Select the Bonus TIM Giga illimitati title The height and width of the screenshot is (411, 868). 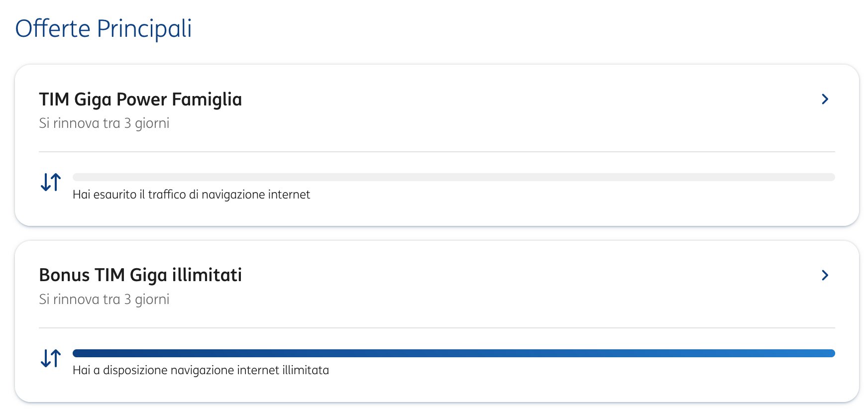pyautogui.click(x=140, y=275)
